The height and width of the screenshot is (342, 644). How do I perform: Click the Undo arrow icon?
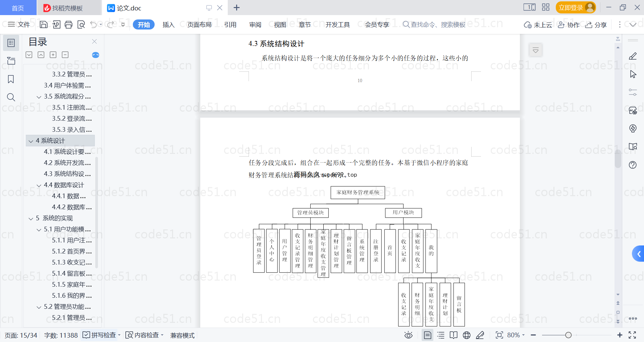tap(94, 24)
